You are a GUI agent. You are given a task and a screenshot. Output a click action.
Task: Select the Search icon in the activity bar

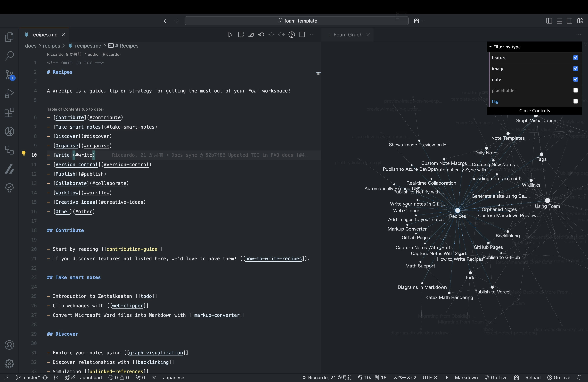click(9, 56)
